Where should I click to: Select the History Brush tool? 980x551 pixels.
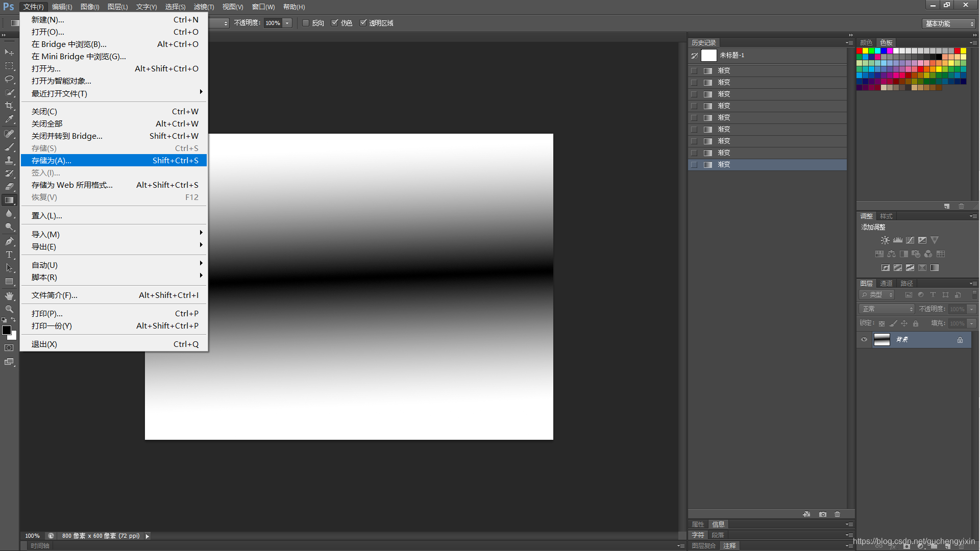(x=9, y=173)
